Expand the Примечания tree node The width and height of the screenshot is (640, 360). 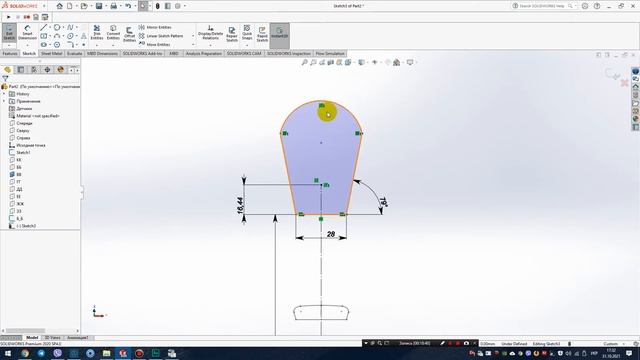[4, 101]
